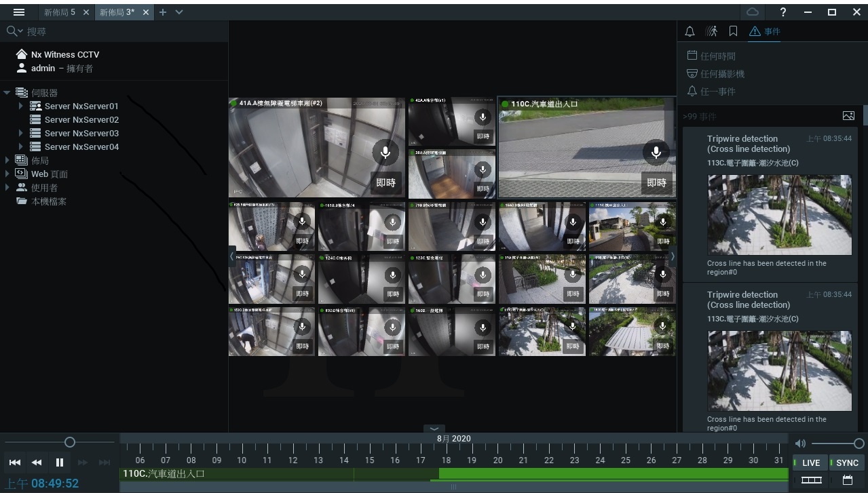Click the playback speed slider handle

pos(69,442)
